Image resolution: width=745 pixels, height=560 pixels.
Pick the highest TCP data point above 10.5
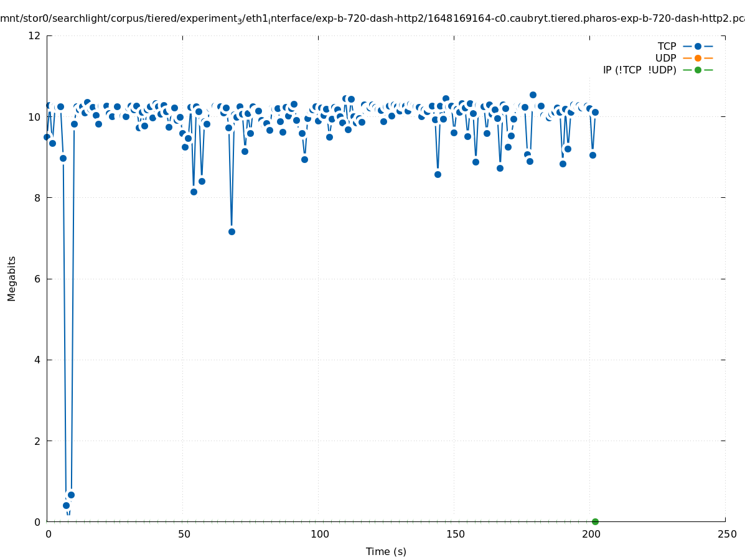[x=533, y=95]
